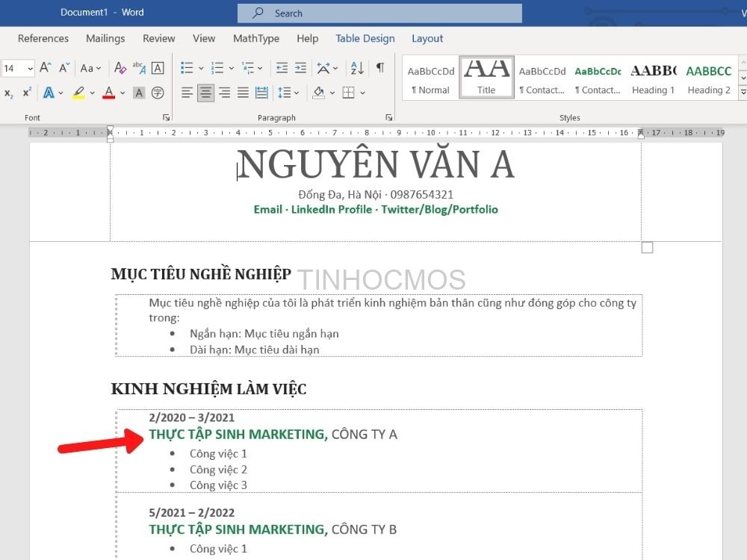Screen dimensions: 747x560
Task: Increase font size with grow font icon
Action: click(46, 68)
